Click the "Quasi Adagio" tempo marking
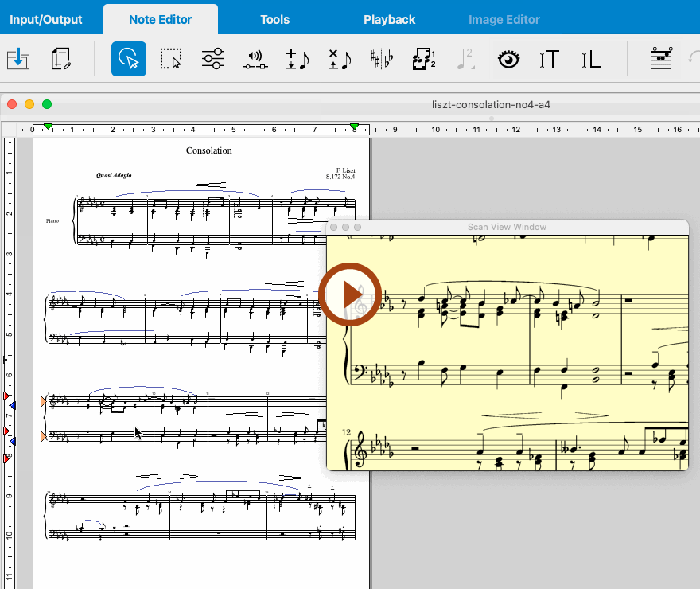 coord(114,175)
